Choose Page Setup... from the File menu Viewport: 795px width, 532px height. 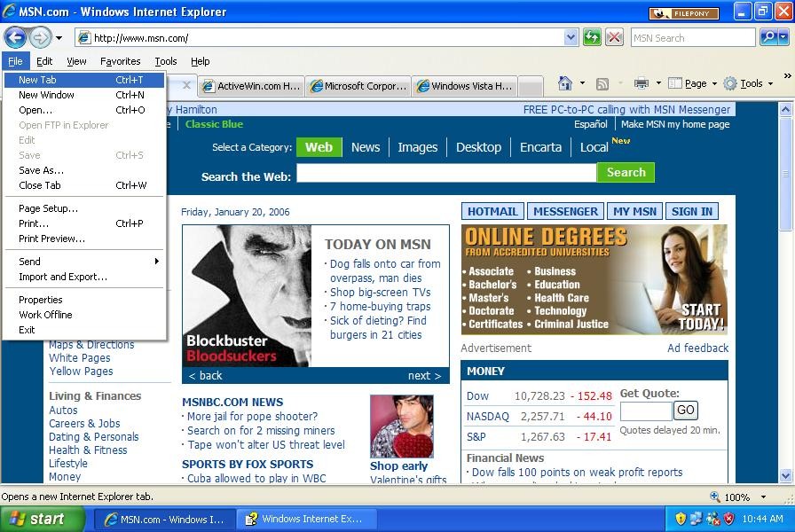(84, 208)
